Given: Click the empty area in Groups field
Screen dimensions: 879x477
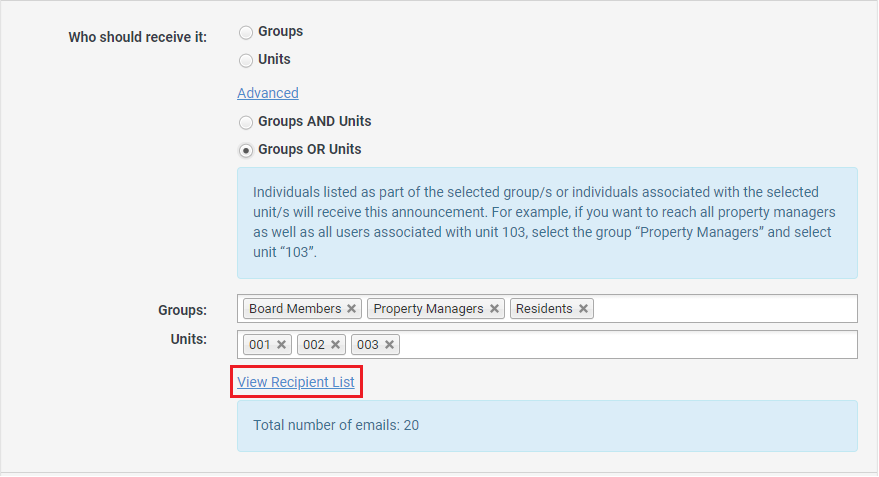Looking at the screenshot, I should [x=725, y=309].
